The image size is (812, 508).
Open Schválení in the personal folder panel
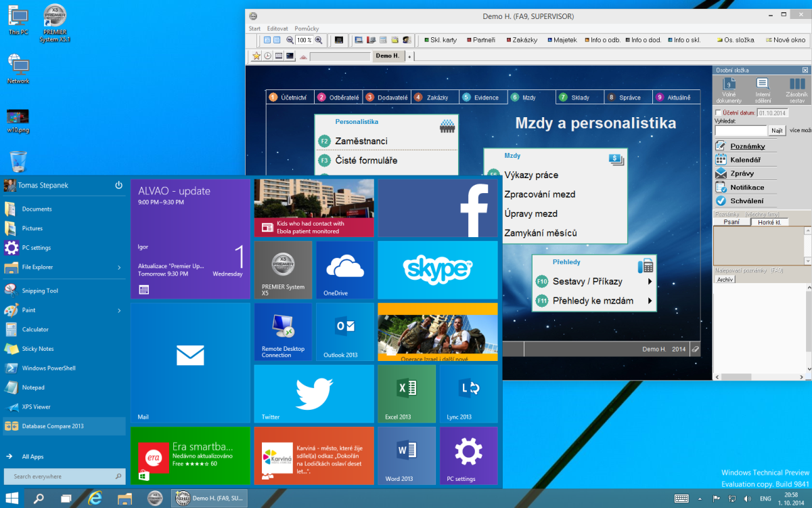[746, 200]
